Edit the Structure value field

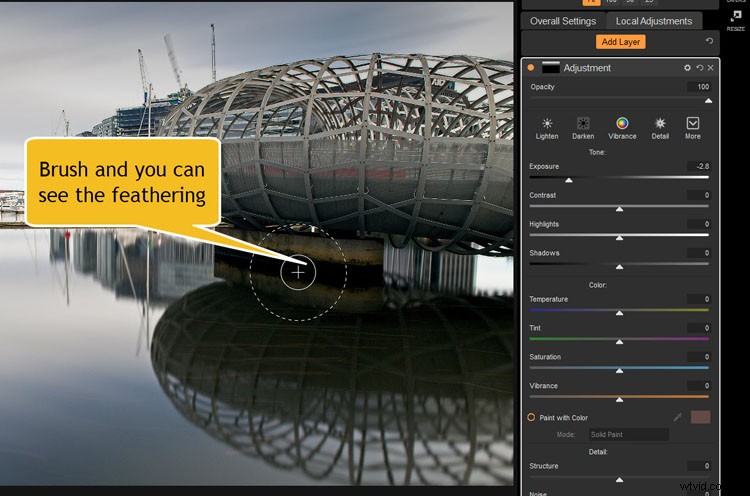click(699, 466)
